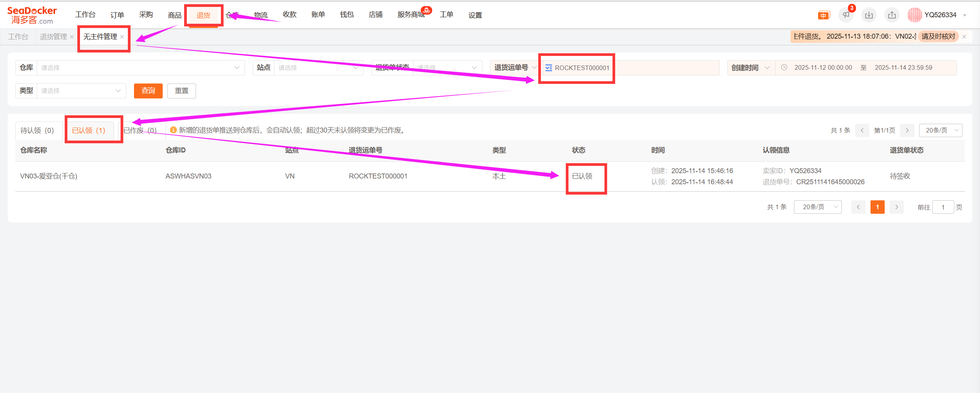Screen dimensions: 980x393
Task: Open the 站点 selector
Action: tap(318, 68)
